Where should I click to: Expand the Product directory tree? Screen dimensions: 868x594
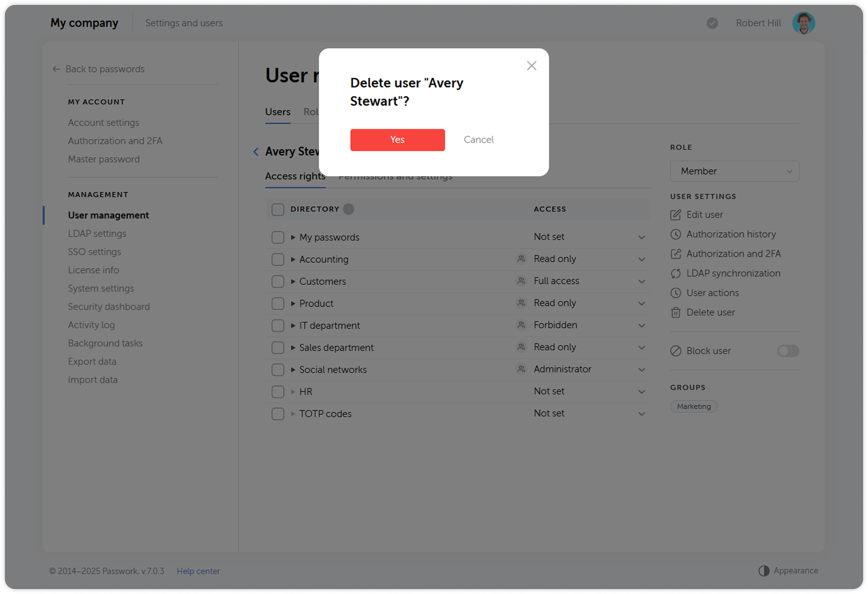[293, 304]
